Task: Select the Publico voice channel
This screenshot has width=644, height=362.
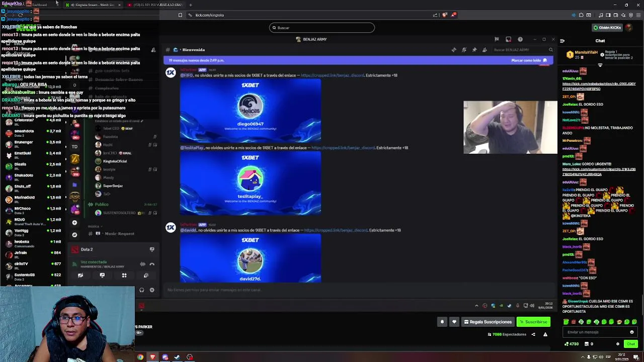Action: click(102, 205)
